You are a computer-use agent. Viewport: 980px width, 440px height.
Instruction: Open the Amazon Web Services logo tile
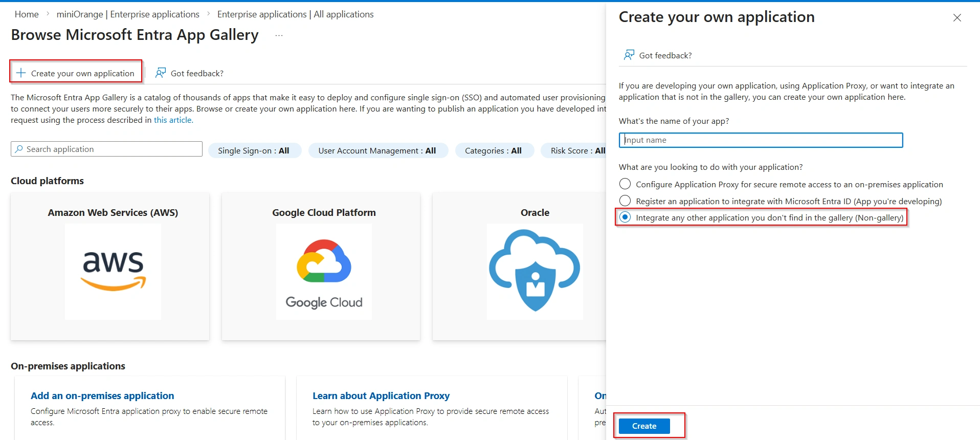[x=113, y=272]
